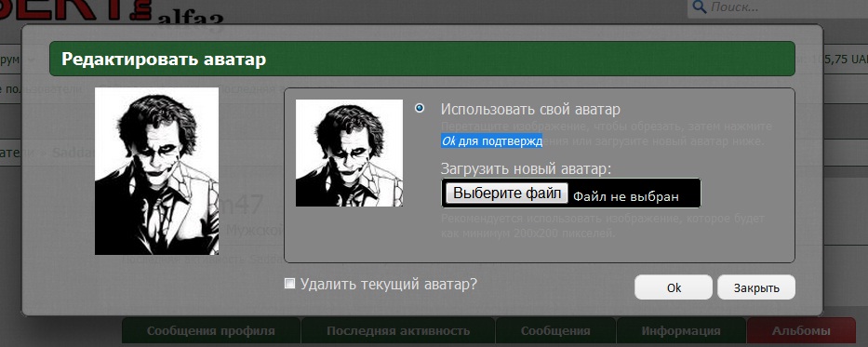Confirm avatar with the Ok button

[674, 287]
